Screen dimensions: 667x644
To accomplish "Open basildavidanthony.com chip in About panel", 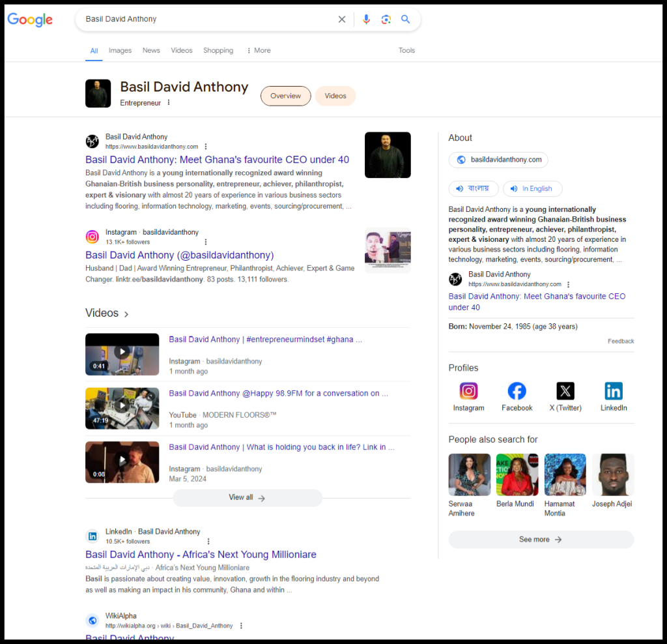I will 498,160.
